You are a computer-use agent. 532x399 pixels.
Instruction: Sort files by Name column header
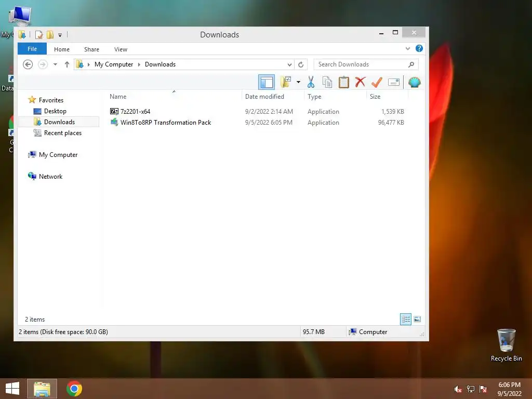tap(118, 97)
